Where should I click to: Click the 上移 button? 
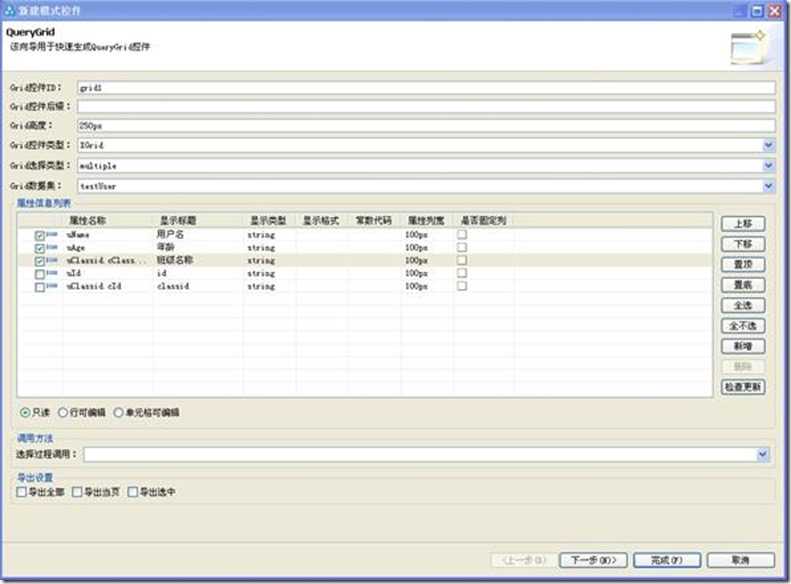743,223
